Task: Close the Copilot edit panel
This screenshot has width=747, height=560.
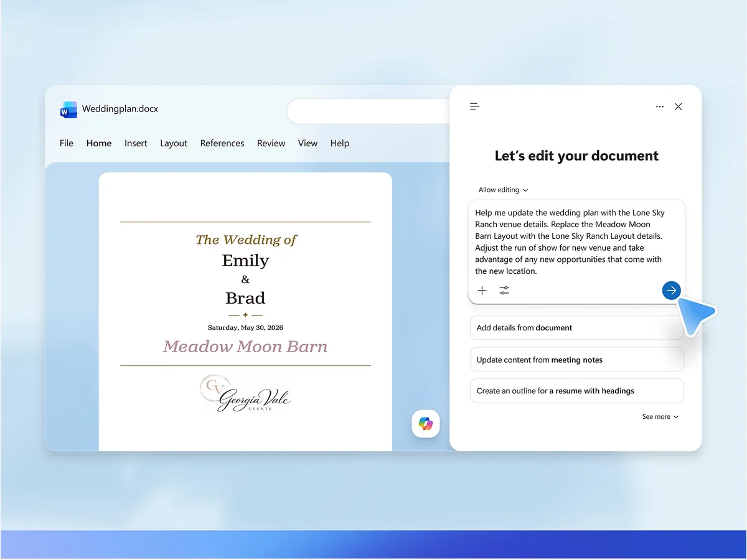Action: [679, 107]
